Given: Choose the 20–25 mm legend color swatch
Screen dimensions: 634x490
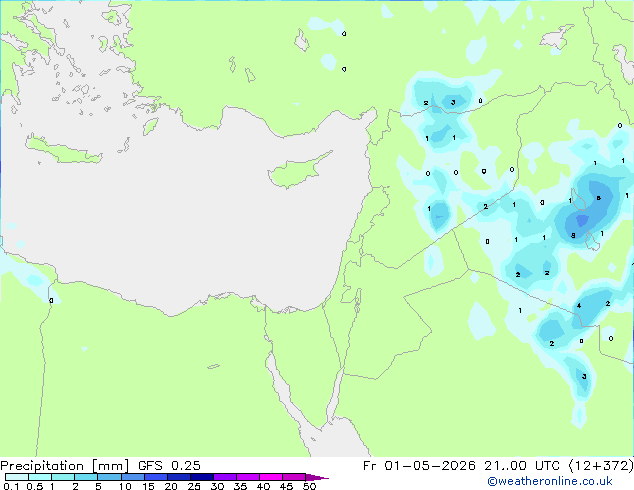Looking at the screenshot, I should pos(179,477).
